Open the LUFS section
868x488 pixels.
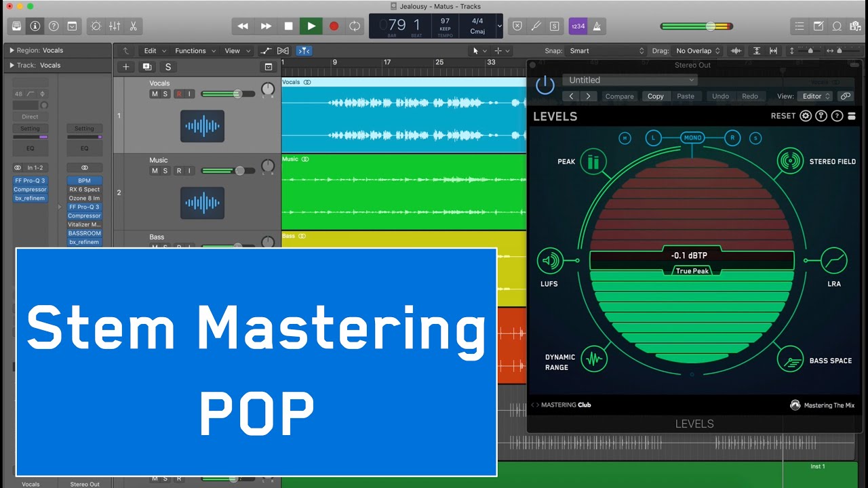[x=550, y=261]
